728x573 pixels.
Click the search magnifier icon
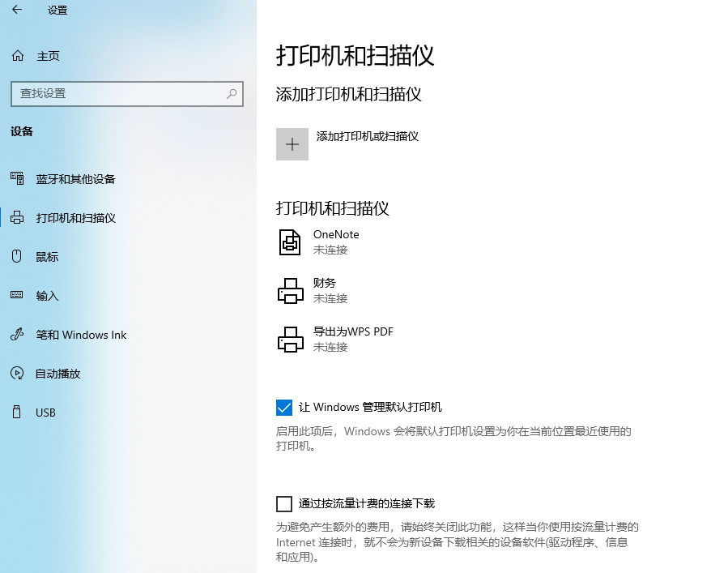pyautogui.click(x=232, y=93)
